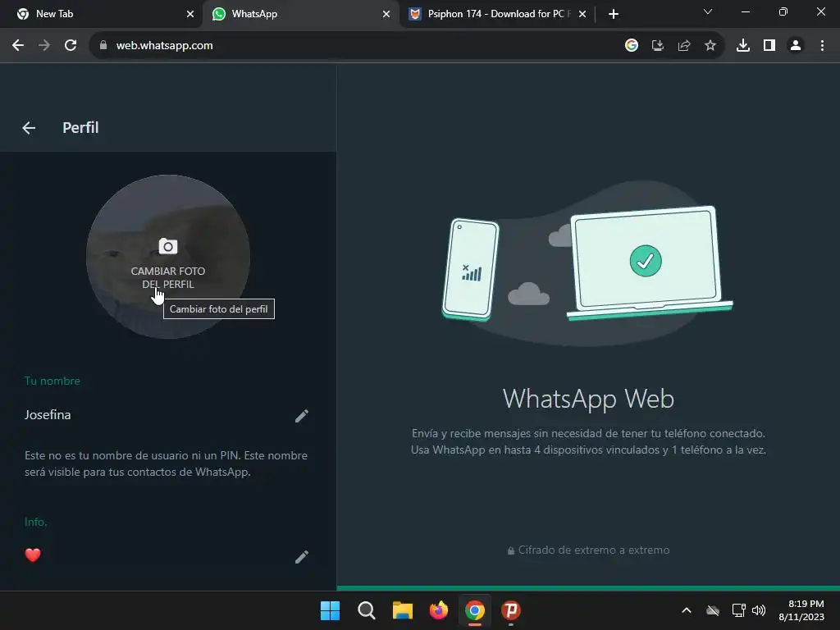Click Cifrado de extremo a extremo text
Image resolution: width=840 pixels, height=630 pixels.
coord(594,550)
